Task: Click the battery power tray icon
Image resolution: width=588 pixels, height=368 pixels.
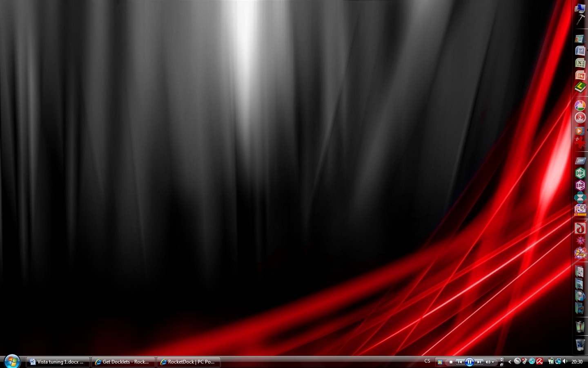Action: (x=551, y=361)
